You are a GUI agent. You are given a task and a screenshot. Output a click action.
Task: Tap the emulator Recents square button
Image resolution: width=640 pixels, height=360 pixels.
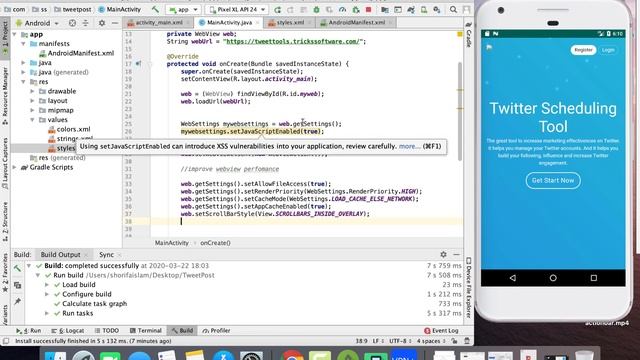click(593, 278)
